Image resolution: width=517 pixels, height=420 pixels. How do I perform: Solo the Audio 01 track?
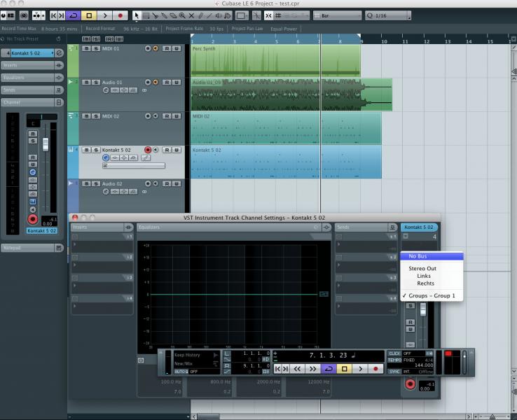[x=95, y=82]
